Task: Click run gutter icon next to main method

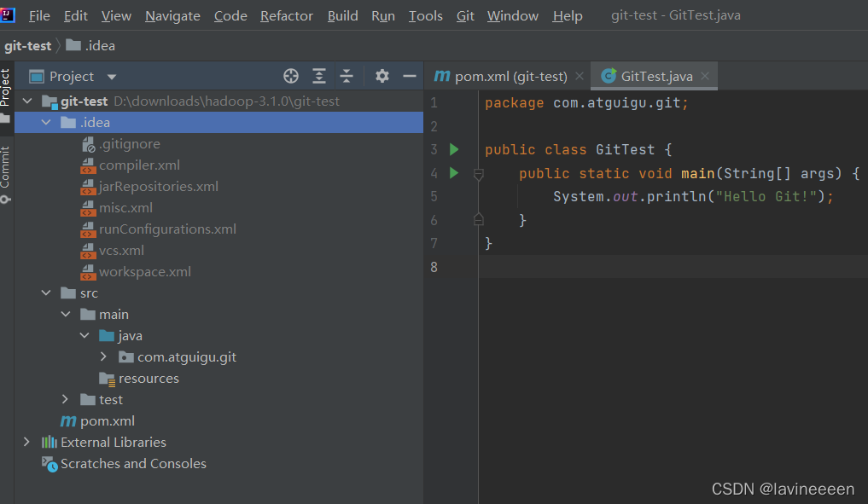Action: pyautogui.click(x=454, y=173)
